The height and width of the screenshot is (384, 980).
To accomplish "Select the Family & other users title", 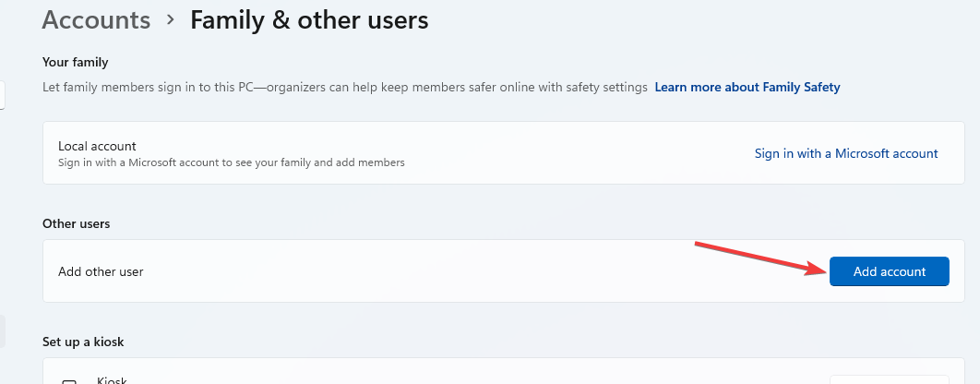I will (309, 20).
